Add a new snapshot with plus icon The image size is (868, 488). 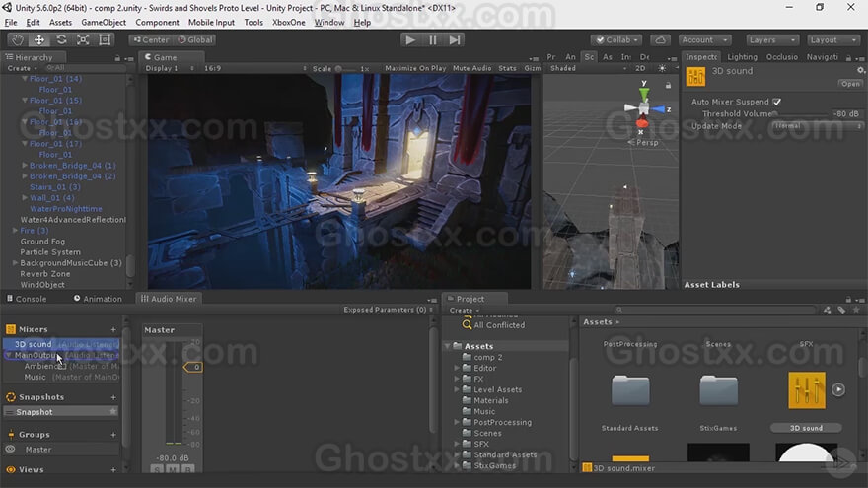click(113, 397)
